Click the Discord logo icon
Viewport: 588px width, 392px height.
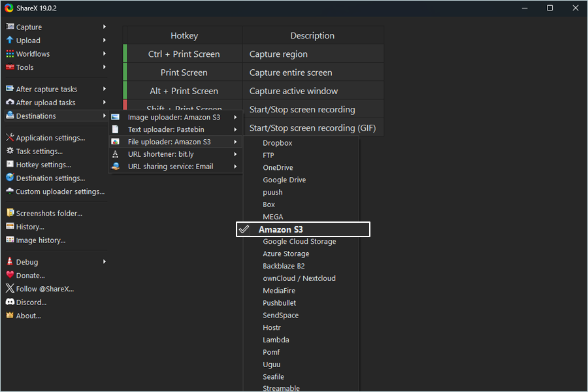point(10,302)
